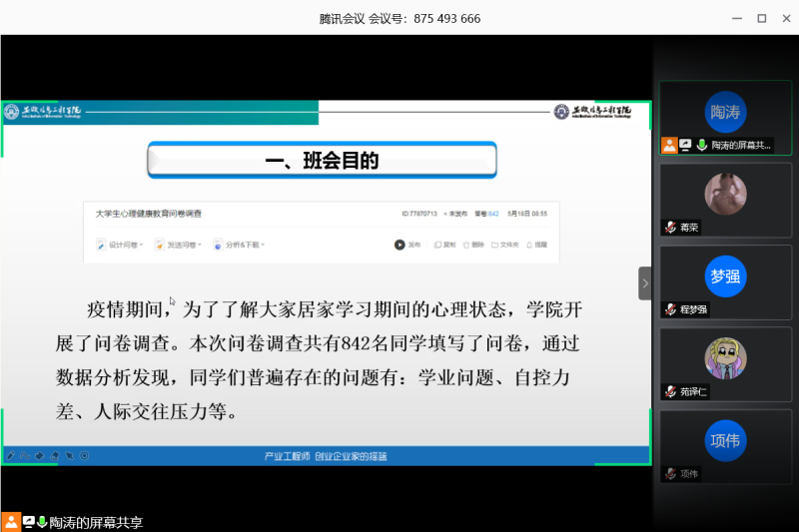The height and width of the screenshot is (532, 799).
Task: Click the 文件夹 folder icon in the survey panel
Action: pos(494,245)
